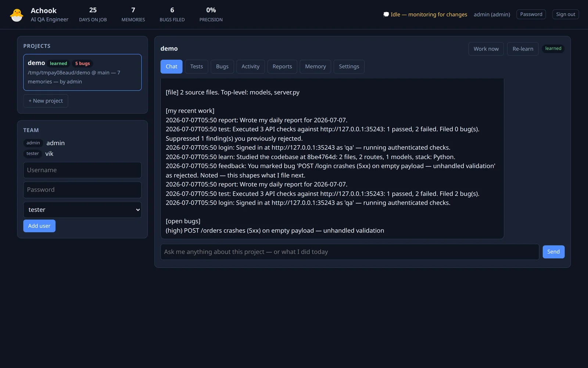The width and height of the screenshot is (588, 368).
Task: Focus the Ask me anything chat input
Action: click(350, 252)
